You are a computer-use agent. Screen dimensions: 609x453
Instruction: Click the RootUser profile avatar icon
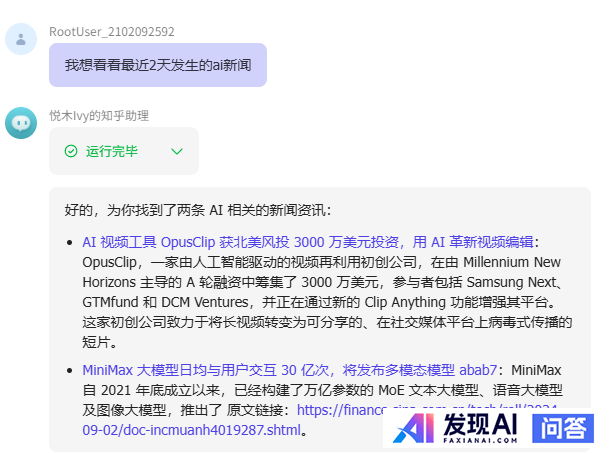click(x=21, y=39)
